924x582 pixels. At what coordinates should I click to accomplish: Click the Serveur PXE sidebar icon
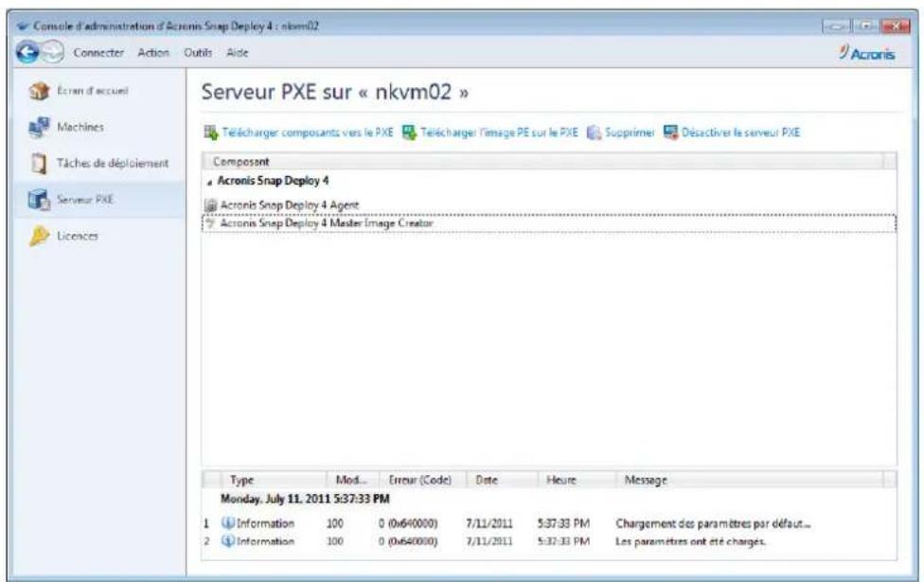pos(40,199)
